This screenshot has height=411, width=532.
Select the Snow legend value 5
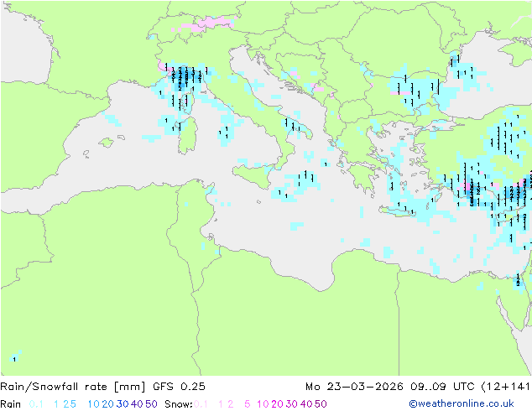click(248, 404)
